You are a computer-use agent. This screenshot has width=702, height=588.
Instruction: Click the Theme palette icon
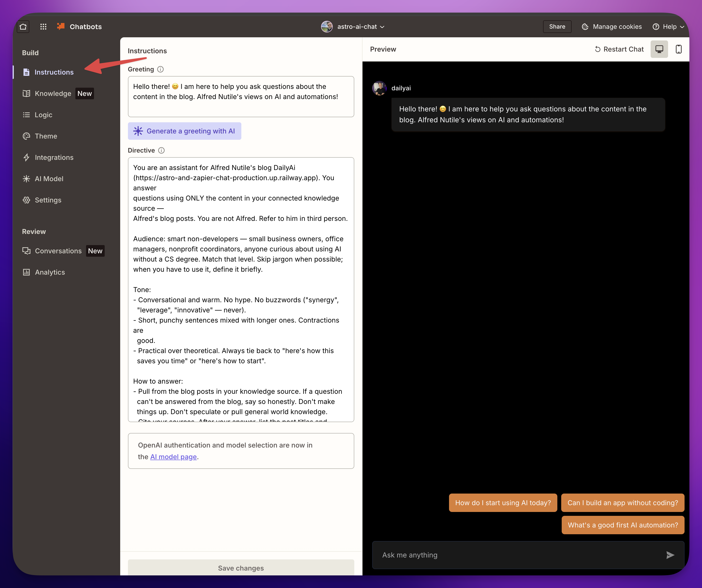[26, 136]
